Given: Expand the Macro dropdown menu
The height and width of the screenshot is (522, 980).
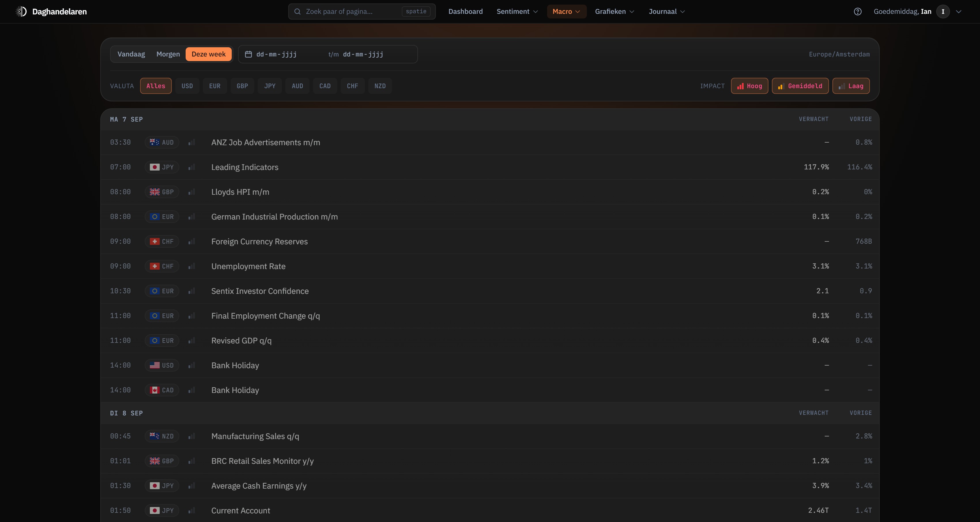Looking at the screenshot, I should click(x=566, y=12).
